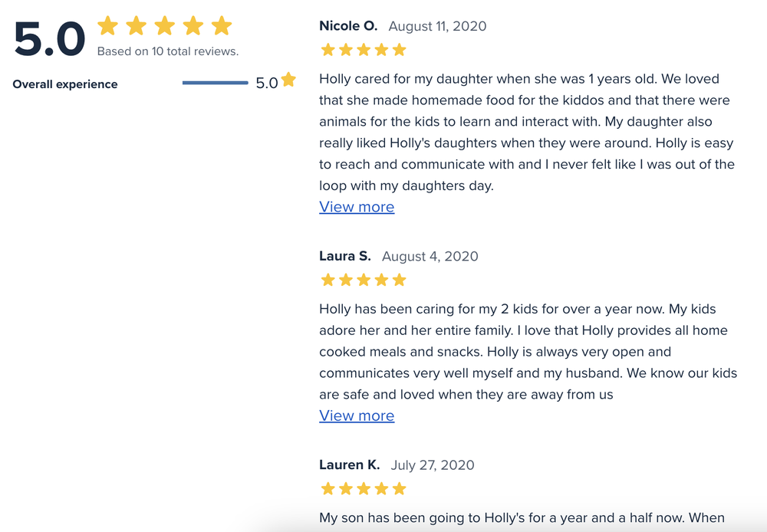Click reviewer name Lauren K.
This screenshot has width=767, height=532.
350,465
